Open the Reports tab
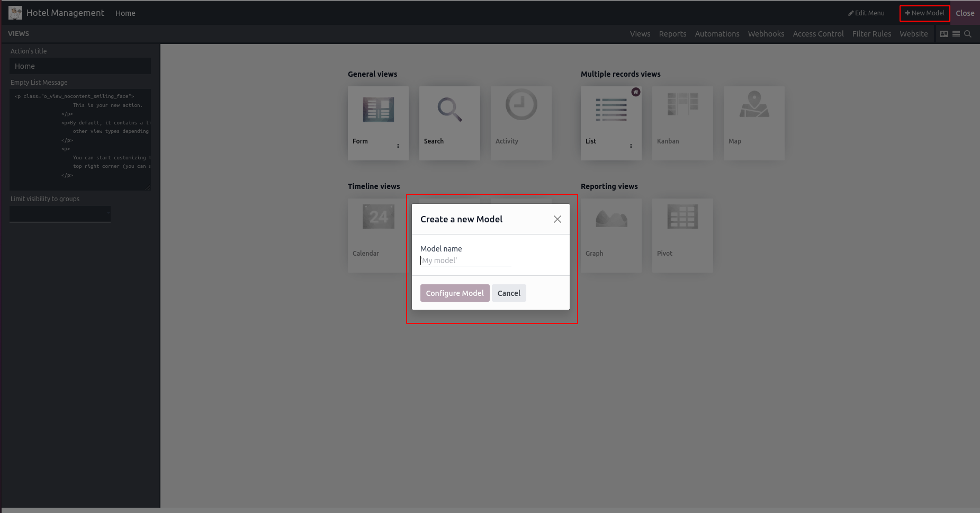The width and height of the screenshot is (980, 513). click(672, 34)
